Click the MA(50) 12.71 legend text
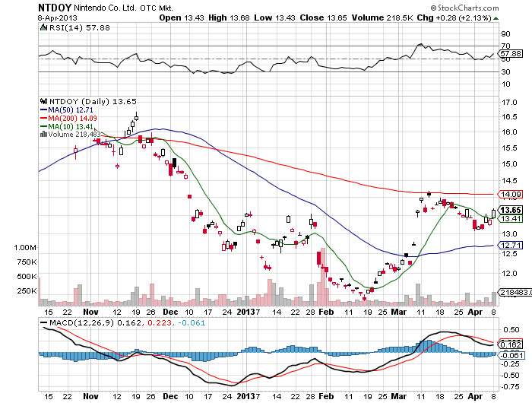The image size is (532, 403). coord(71,110)
